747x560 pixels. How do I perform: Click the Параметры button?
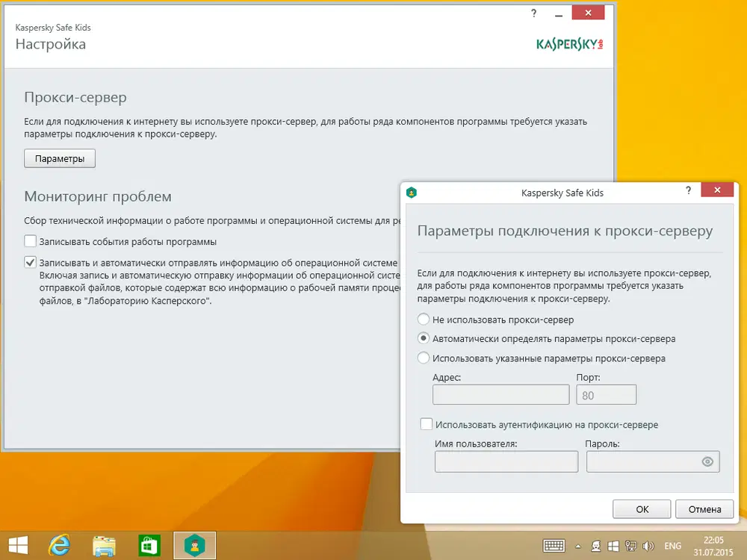coord(60,158)
